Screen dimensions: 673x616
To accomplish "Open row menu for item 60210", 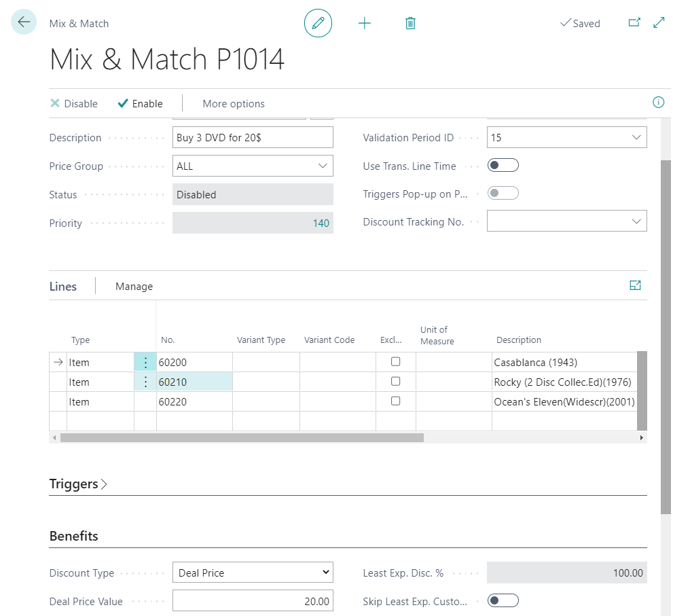I will click(x=145, y=382).
